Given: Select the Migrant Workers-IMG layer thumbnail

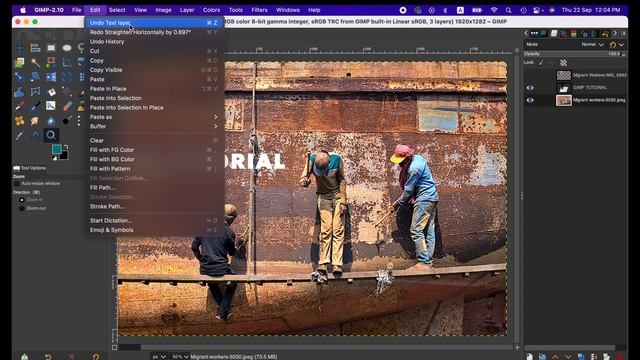Looking at the screenshot, I should (564, 76).
